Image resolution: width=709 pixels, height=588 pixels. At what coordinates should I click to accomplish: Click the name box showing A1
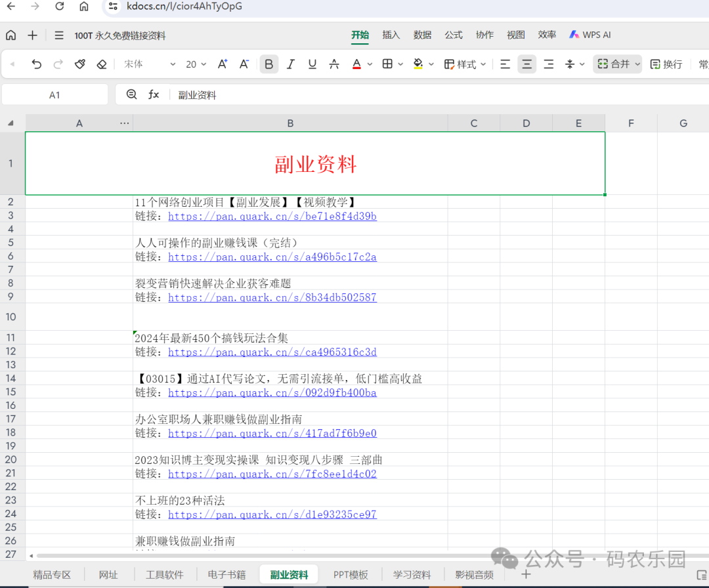(54, 95)
